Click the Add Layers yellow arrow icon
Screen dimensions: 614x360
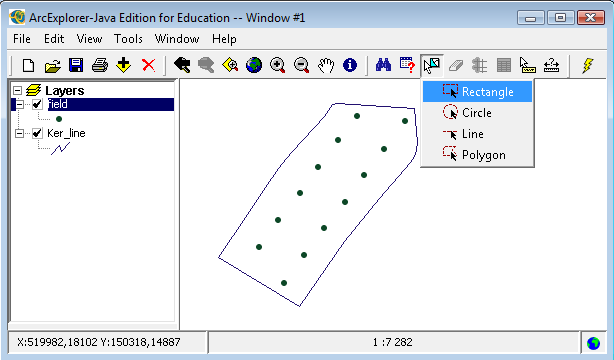click(x=124, y=65)
